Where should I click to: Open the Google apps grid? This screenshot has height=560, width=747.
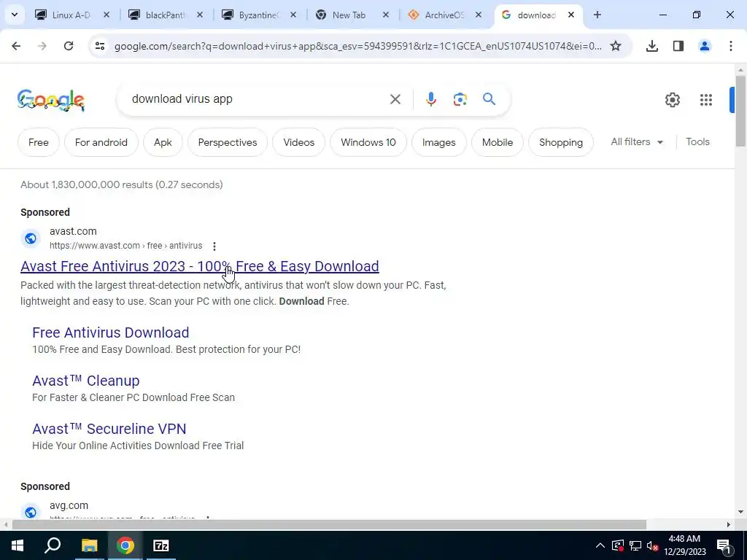tap(706, 99)
